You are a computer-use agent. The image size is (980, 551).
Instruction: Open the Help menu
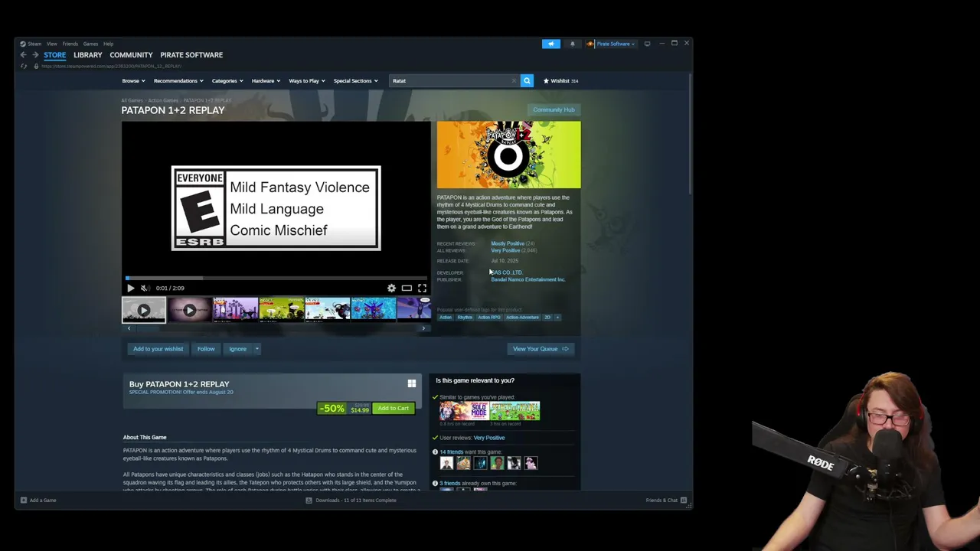point(108,44)
